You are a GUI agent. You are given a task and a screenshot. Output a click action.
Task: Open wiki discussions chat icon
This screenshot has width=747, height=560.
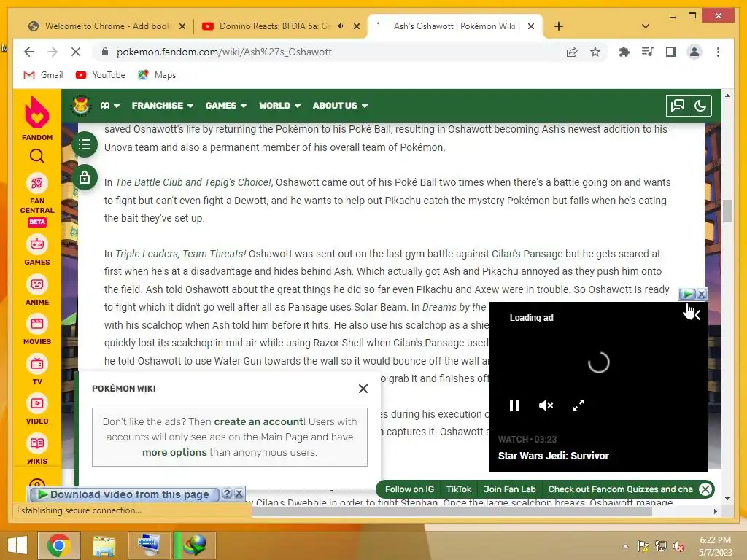(x=677, y=105)
